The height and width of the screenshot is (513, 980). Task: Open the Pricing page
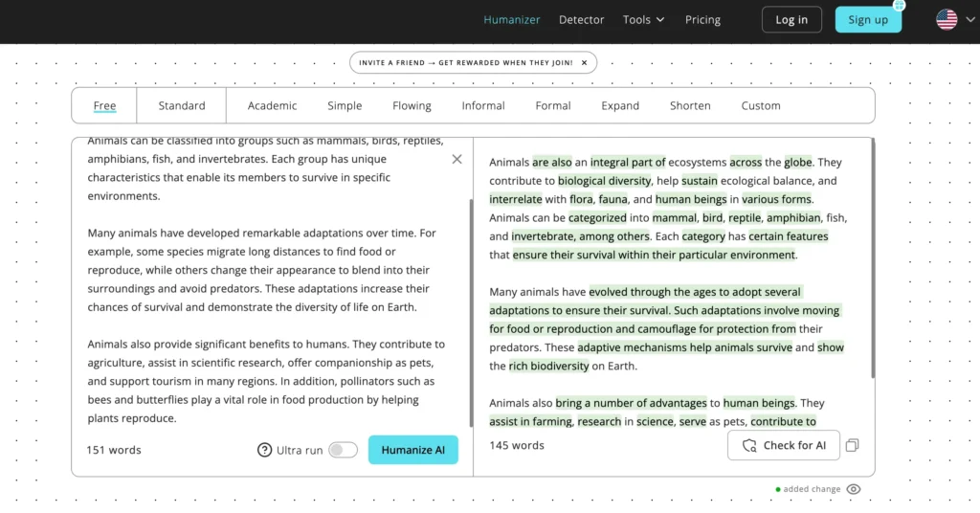tap(702, 19)
